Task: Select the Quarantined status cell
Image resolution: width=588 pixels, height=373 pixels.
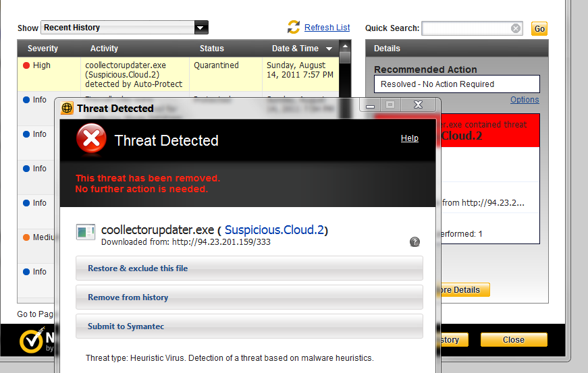Action: click(x=225, y=74)
